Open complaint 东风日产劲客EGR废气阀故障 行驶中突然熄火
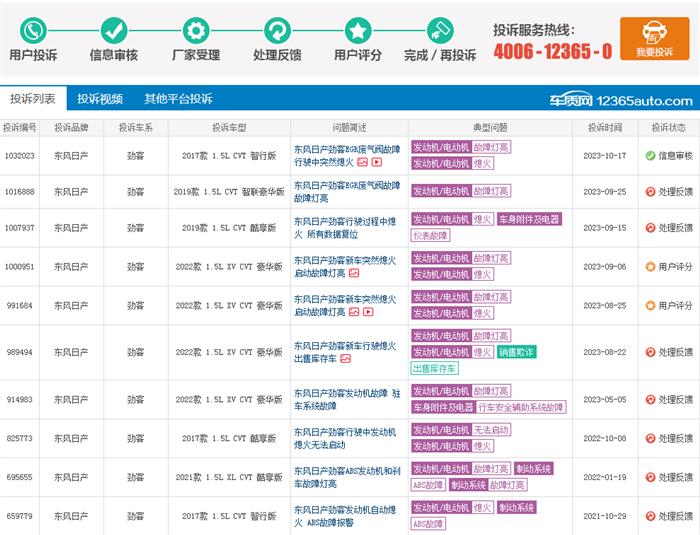The image size is (700, 535). click(x=347, y=156)
